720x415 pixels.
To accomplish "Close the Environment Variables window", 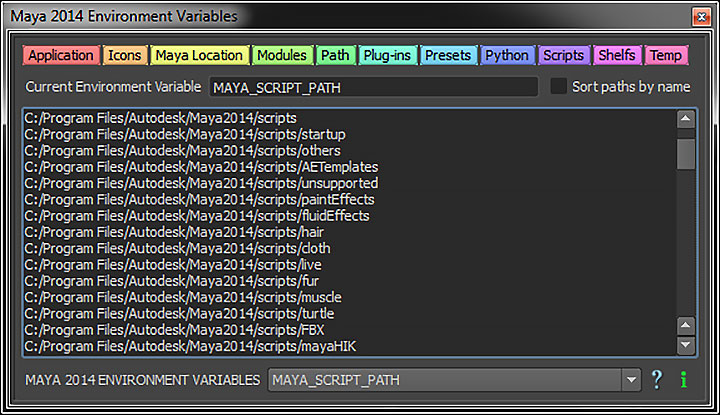I will [701, 17].
